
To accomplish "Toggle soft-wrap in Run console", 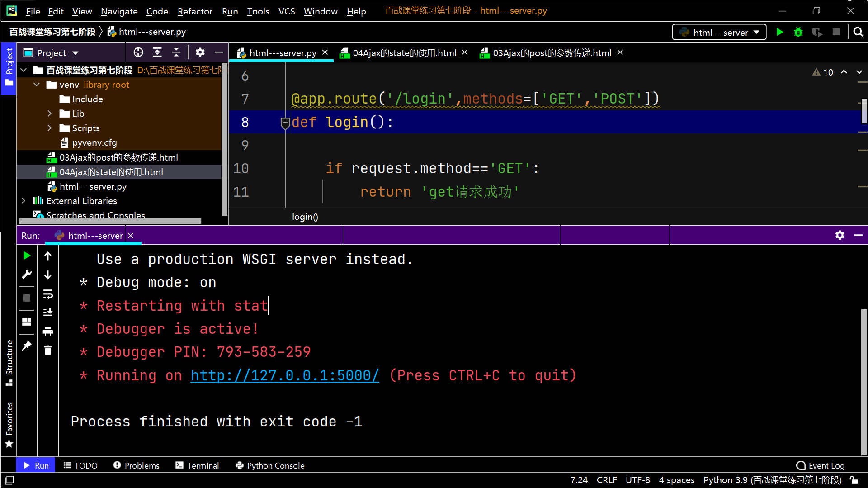I will [x=48, y=294].
